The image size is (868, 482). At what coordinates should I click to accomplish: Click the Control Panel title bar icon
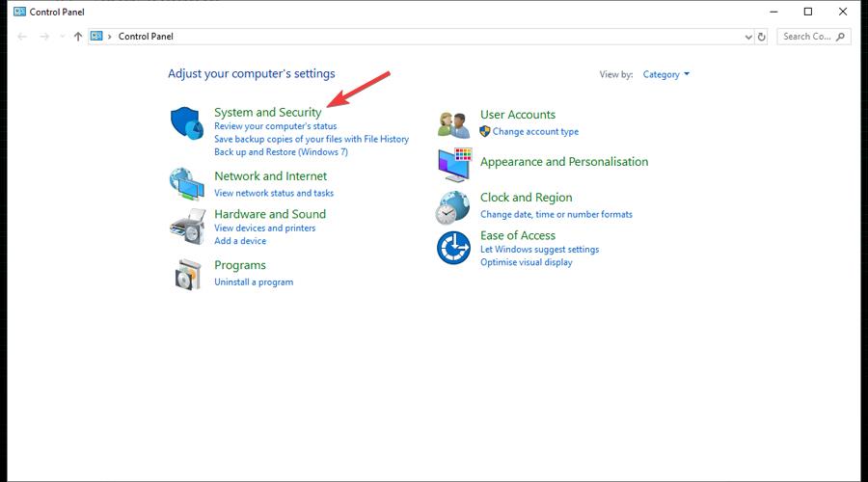[x=20, y=12]
